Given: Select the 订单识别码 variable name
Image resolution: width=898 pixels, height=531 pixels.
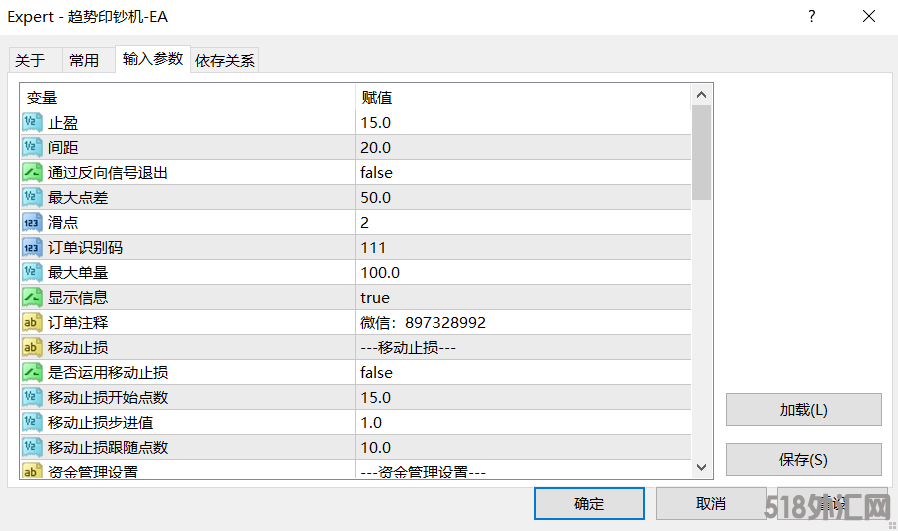Looking at the screenshot, I should point(85,247).
